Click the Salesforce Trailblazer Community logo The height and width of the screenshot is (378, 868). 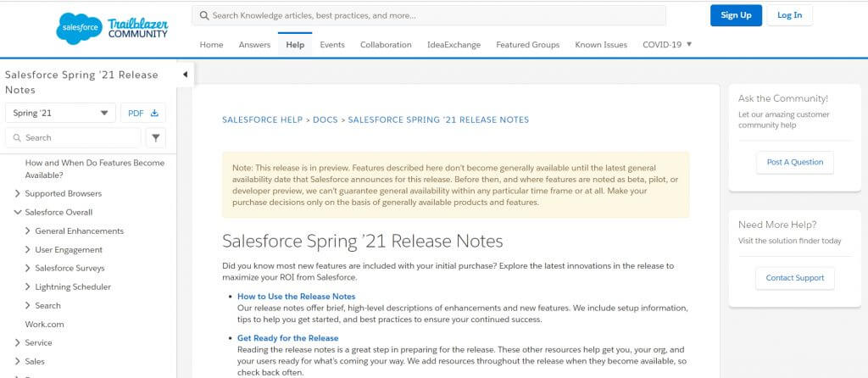pos(112,28)
